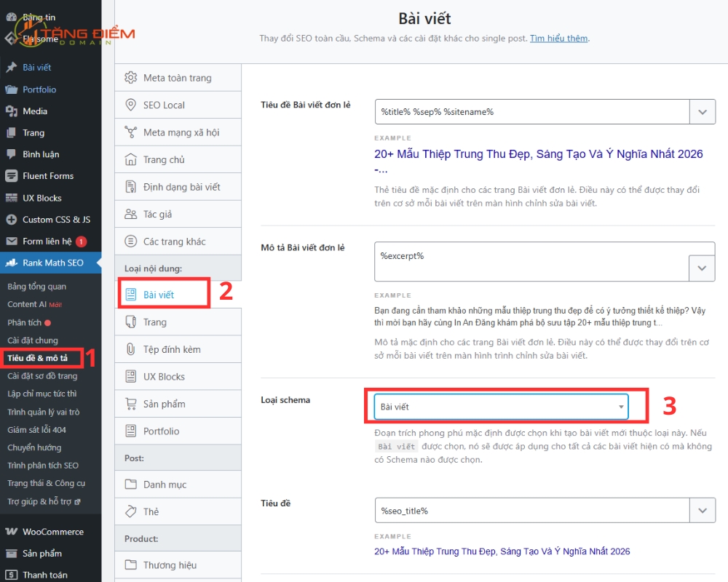Follow the Tìm hiểu thêm link

tap(559, 38)
